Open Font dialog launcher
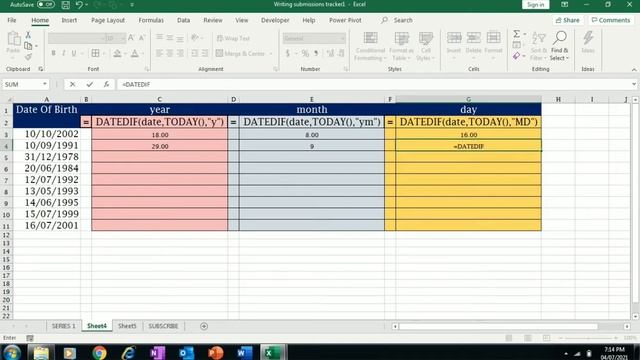This screenshot has width=640, height=360. click(x=147, y=69)
